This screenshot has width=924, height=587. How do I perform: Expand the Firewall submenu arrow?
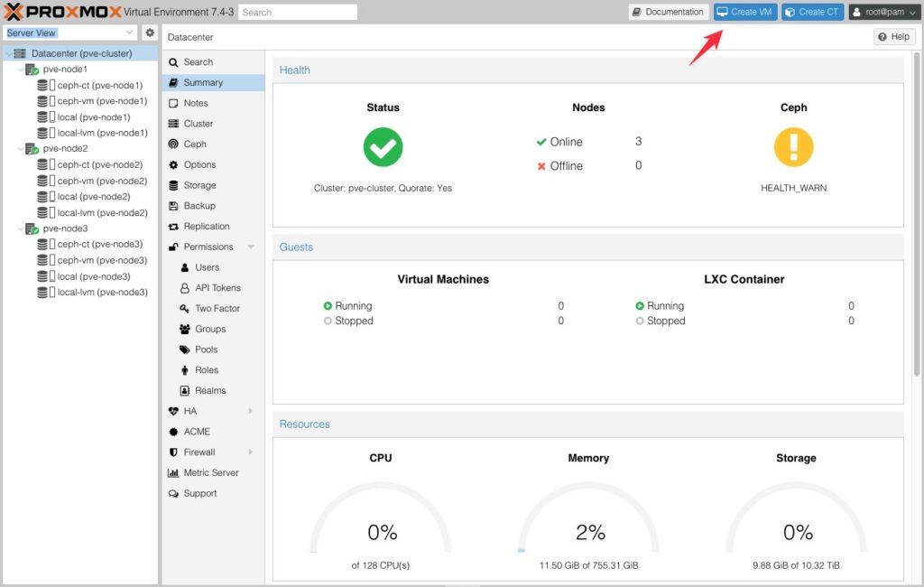[251, 452]
